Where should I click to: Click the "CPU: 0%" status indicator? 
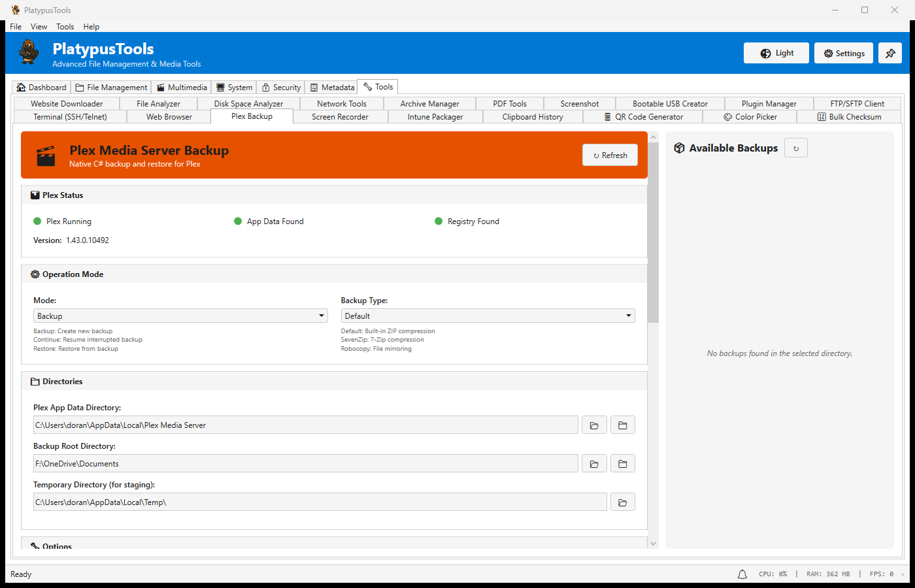click(773, 574)
